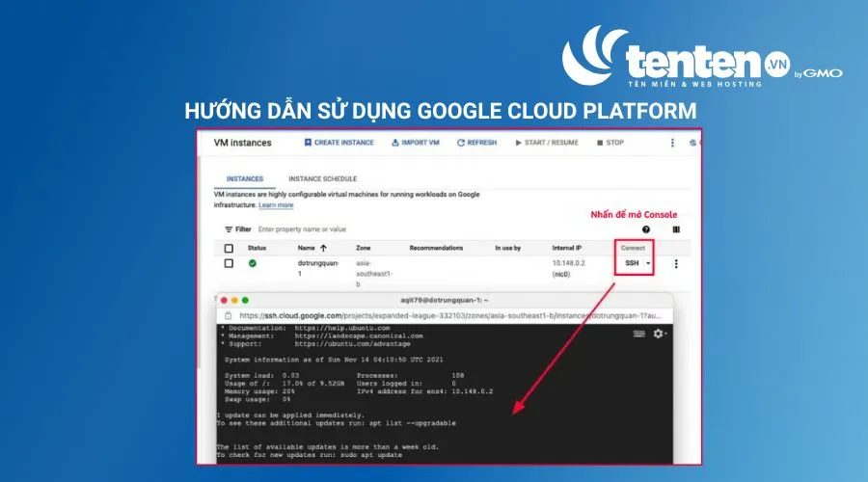The height and width of the screenshot is (482, 868).
Task: Open the SSH terminal keyboard icon
Action: pos(638,334)
